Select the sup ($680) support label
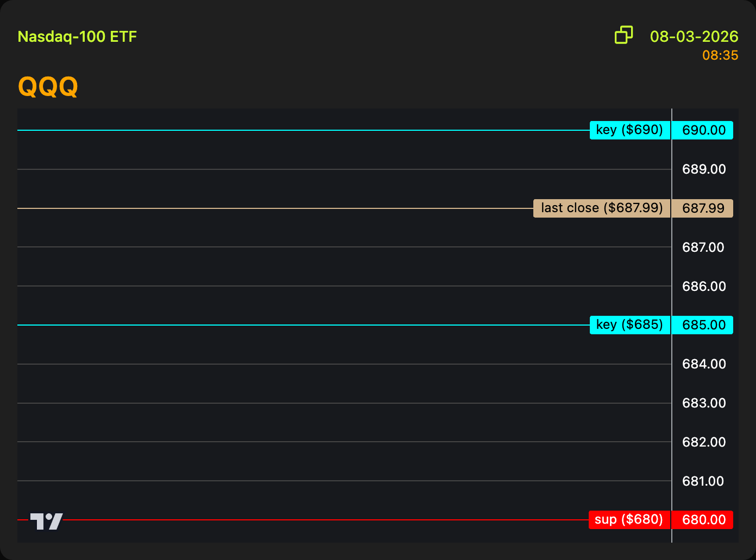Viewport: 756px width, 560px height. click(x=629, y=520)
